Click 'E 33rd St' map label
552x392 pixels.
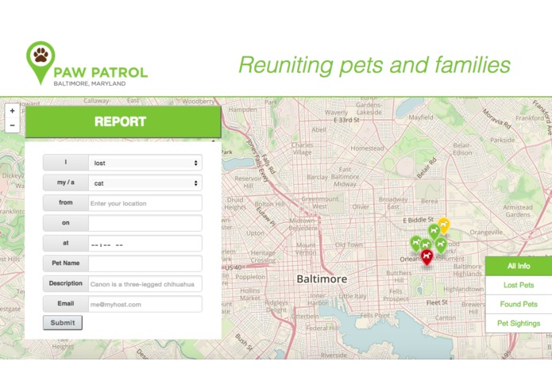[x=346, y=120]
